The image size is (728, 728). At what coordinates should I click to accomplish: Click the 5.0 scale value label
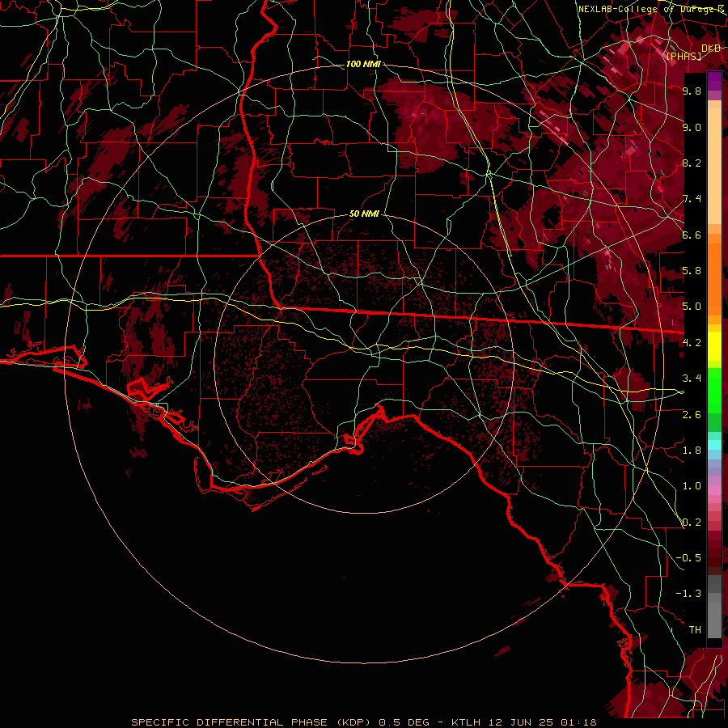click(692, 307)
